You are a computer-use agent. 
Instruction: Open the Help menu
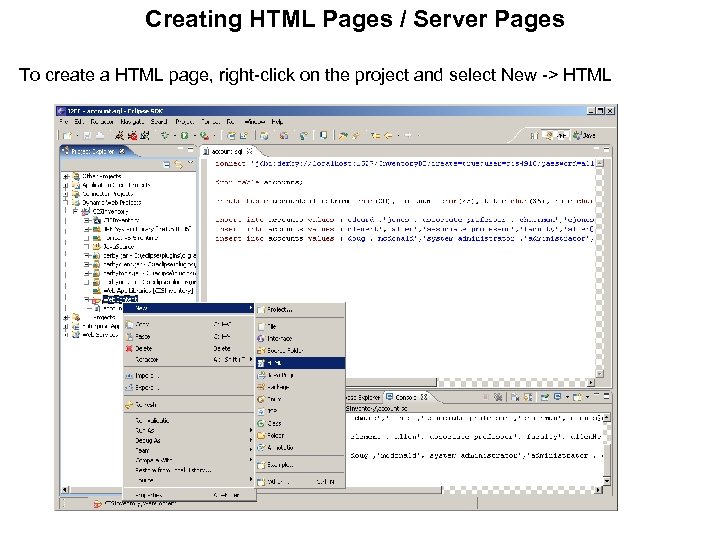point(277,122)
